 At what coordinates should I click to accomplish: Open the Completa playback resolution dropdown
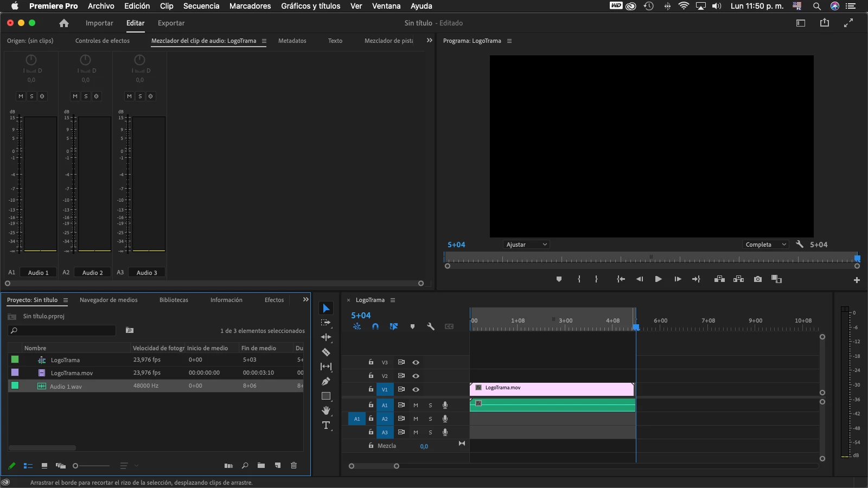[765, 245]
